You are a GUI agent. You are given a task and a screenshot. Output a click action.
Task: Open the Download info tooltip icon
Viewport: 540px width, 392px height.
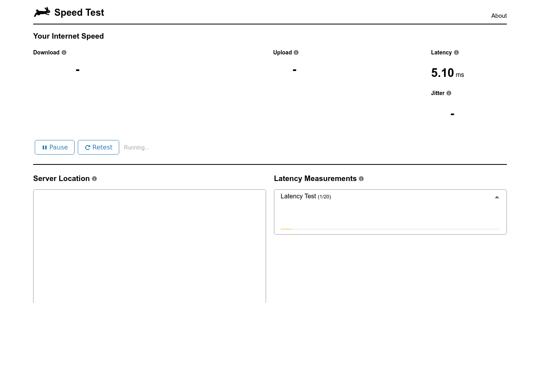pyautogui.click(x=64, y=52)
